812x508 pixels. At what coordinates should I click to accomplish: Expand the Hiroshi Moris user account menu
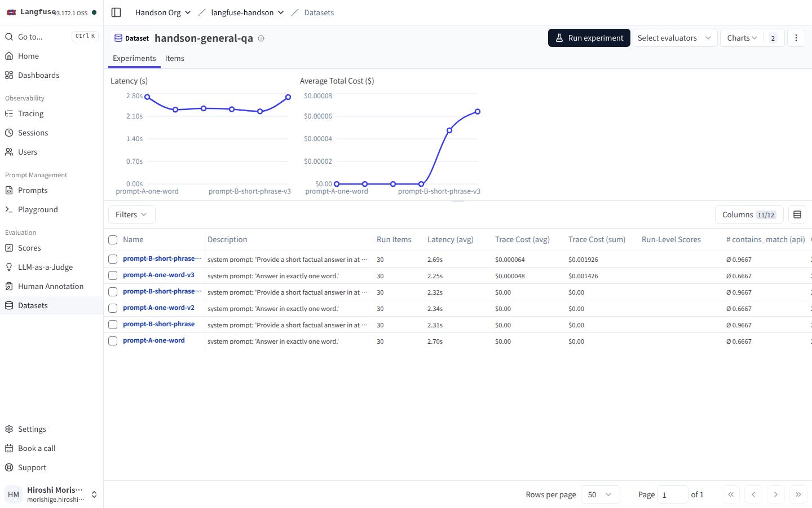[52, 494]
